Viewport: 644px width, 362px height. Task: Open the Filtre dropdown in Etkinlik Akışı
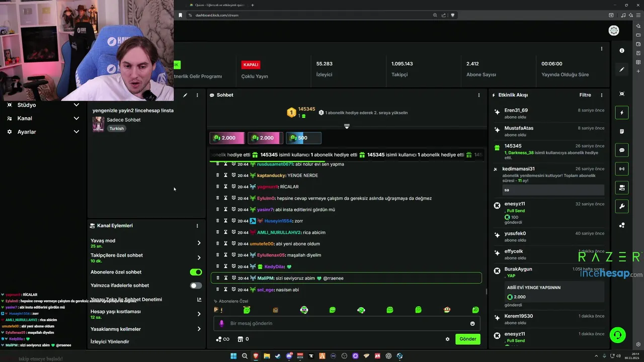click(585, 95)
